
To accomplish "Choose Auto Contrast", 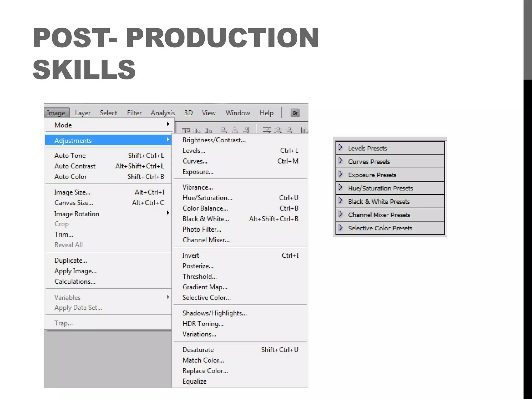I will tap(108, 166).
